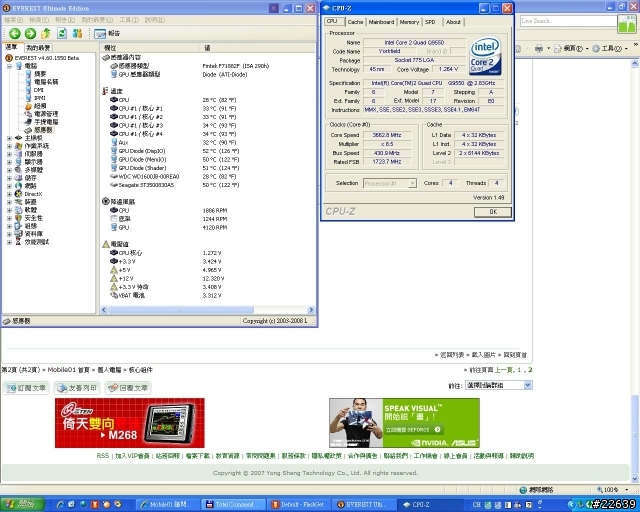
Task: Click the Network (網路) globe icon in tree
Action: click(18, 186)
